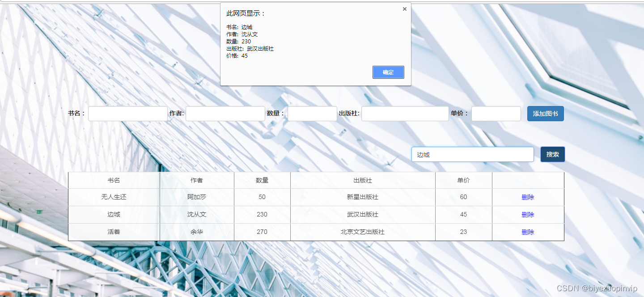644x297 pixels.
Task: Click the search box containing 边城
Action: (472, 154)
